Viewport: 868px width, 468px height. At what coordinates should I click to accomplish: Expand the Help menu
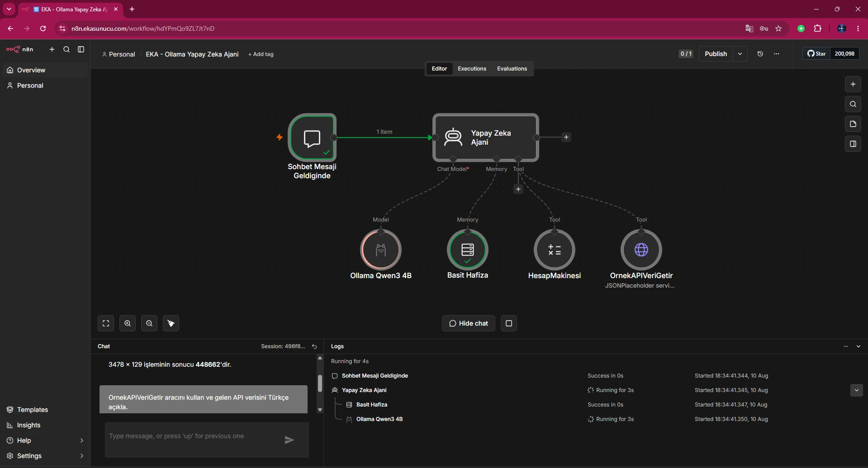point(45,440)
